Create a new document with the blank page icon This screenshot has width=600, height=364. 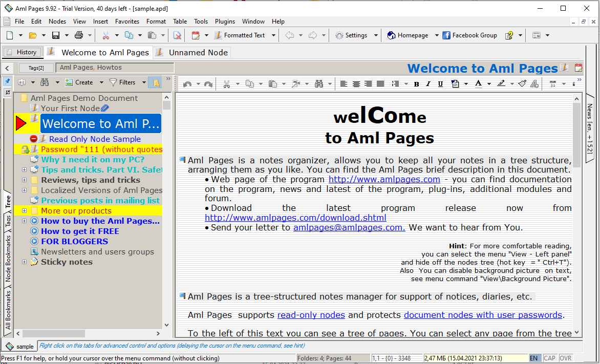(10, 35)
